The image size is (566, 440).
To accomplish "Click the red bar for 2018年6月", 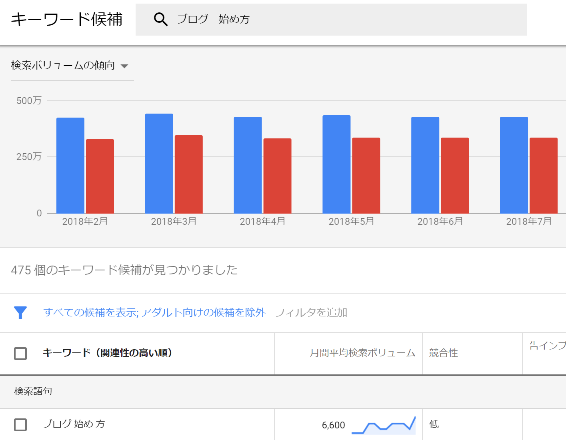I will pos(455,175).
